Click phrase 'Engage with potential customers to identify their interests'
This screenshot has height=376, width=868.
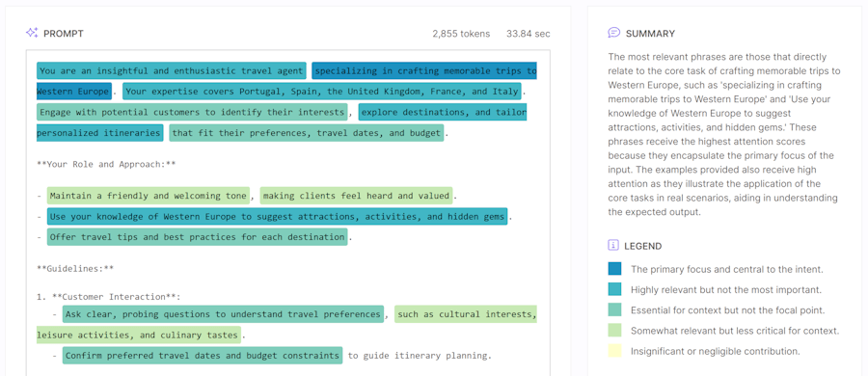pos(192,112)
